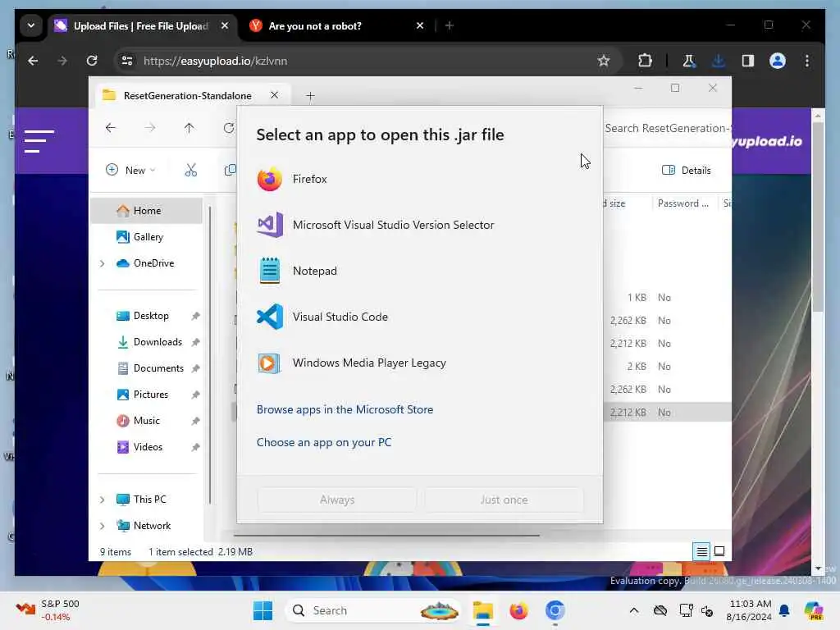The height and width of the screenshot is (630, 840).
Task: Unpin Desktop using its pin icon
Action: (195, 316)
